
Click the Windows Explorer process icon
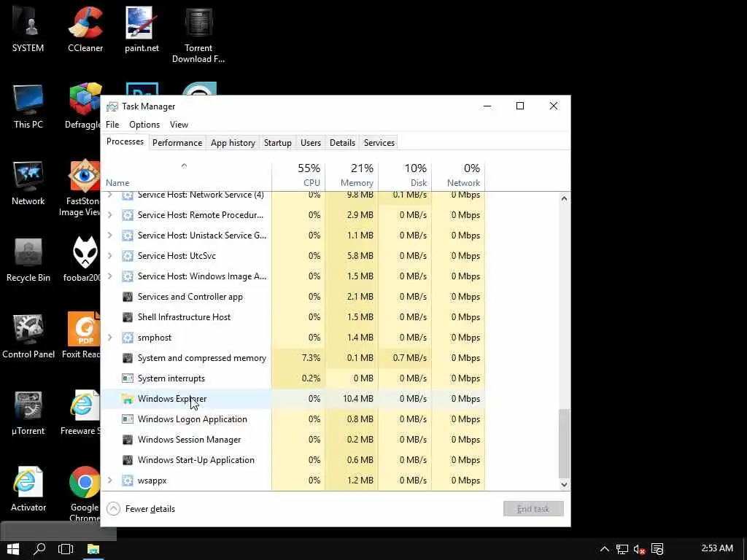pos(127,399)
